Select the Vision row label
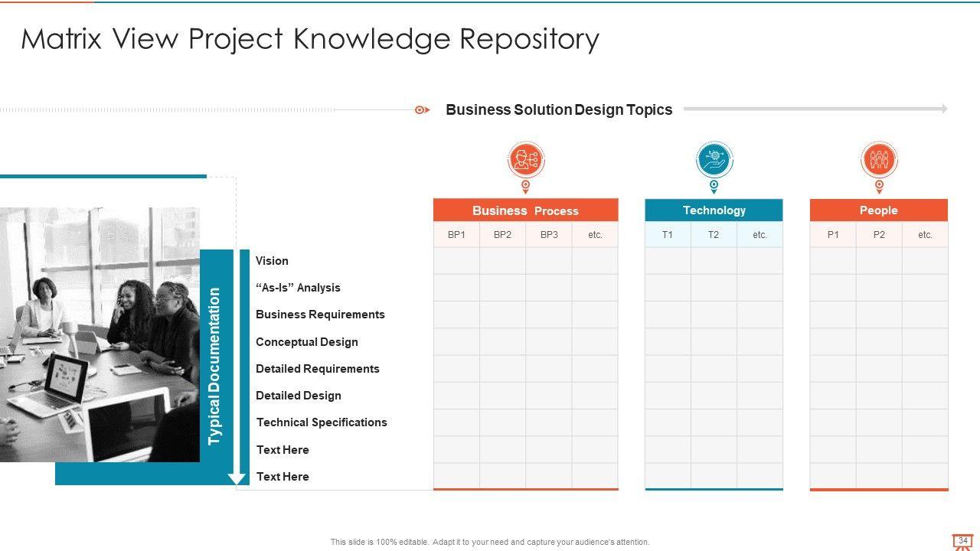 pyautogui.click(x=272, y=261)
